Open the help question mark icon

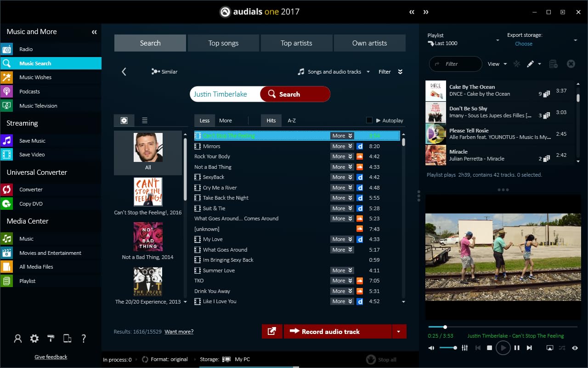pyautogui.click(x=84, y=339)
